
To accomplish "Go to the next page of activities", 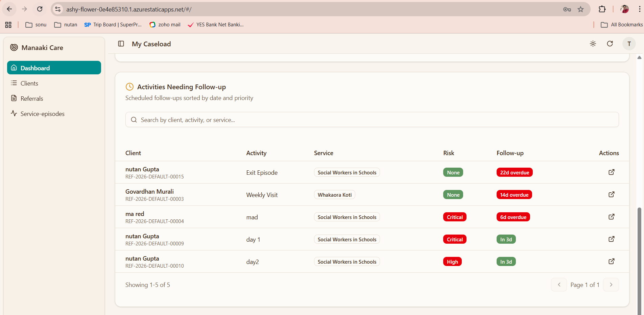I will tap(611, 285).
